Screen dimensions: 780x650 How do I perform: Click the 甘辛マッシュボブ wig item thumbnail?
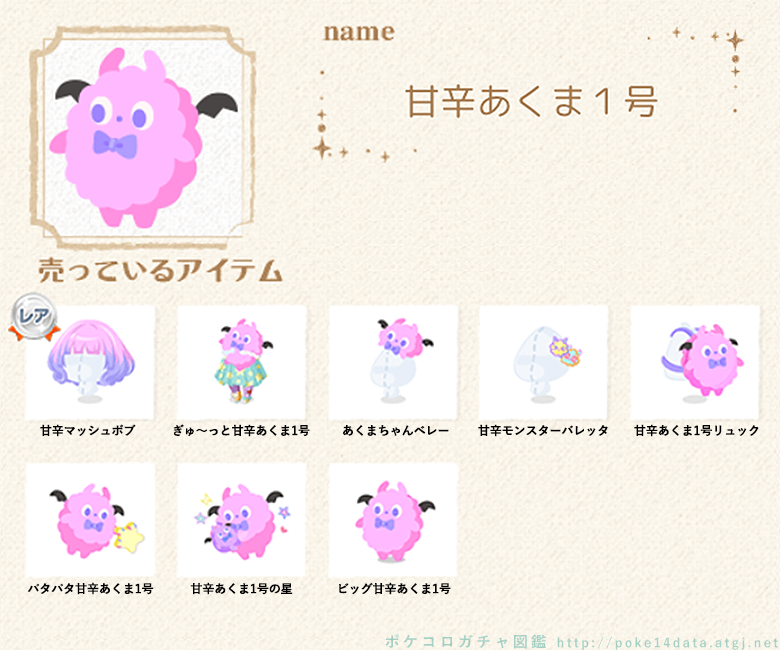pyautogui.click(x=90, y=363)
